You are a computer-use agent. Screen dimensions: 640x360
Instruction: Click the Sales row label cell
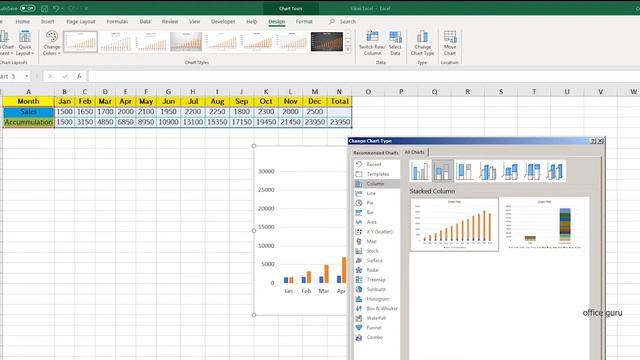pos(28,111)
